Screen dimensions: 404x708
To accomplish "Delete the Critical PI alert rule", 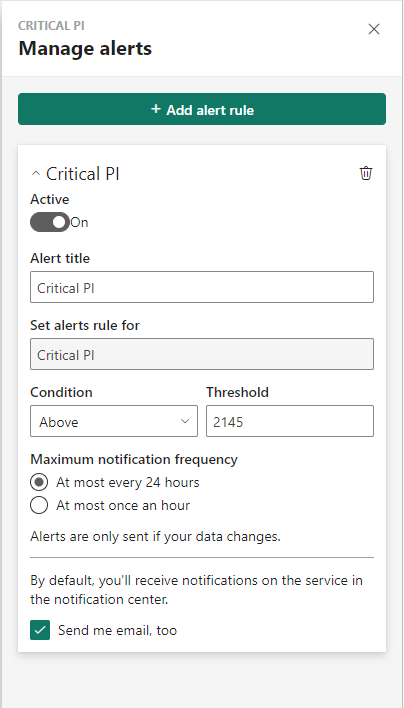I will (366, 173).
